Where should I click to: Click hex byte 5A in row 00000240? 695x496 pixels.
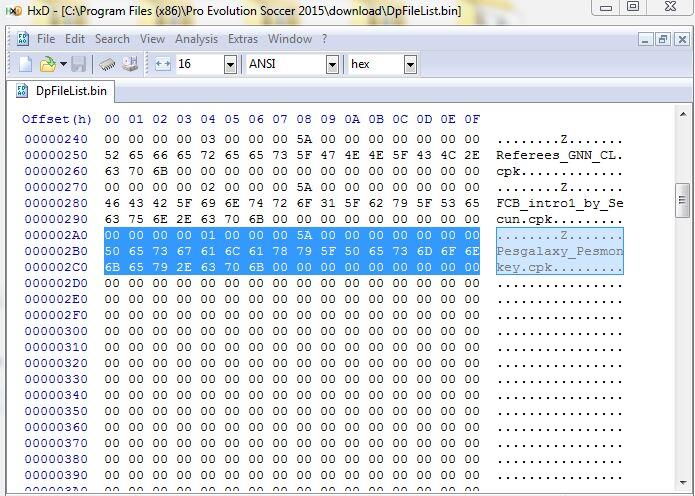[x=304, y=139]
